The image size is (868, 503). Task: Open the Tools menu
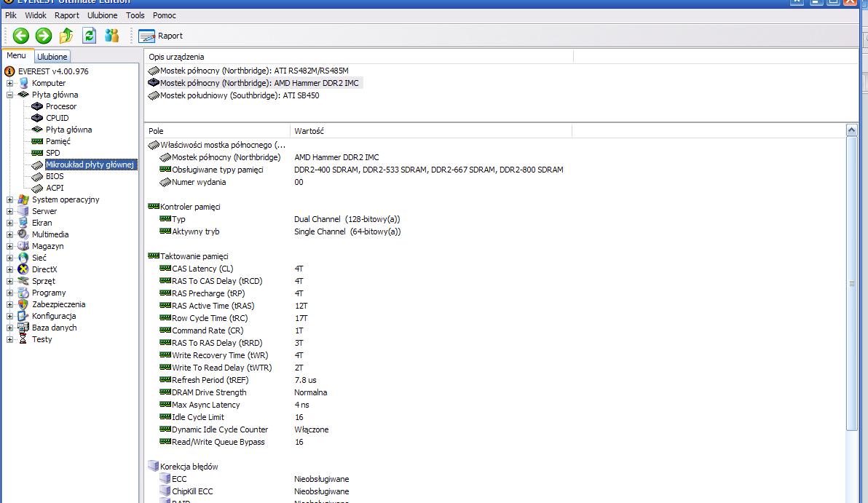point(135,15)
